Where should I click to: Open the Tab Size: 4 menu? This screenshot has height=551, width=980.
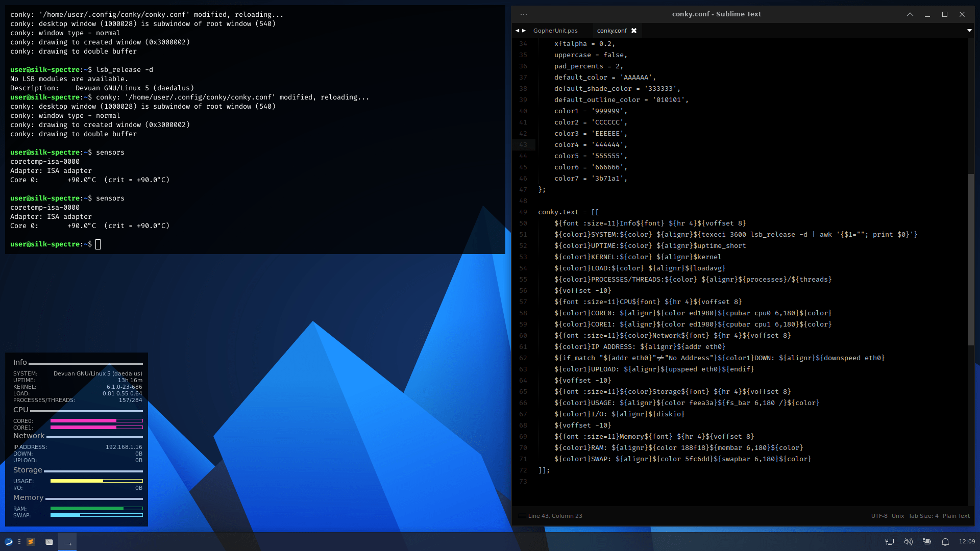click(x=923, y=516)
